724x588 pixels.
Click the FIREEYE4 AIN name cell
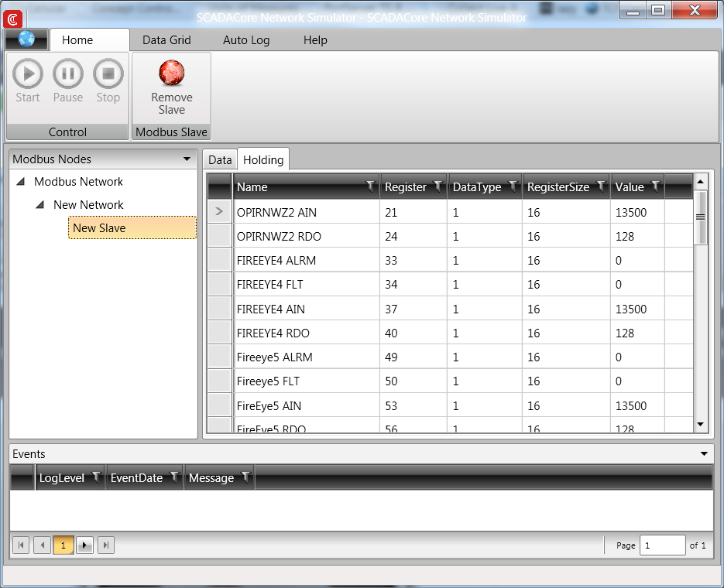(x=307, y=309)
